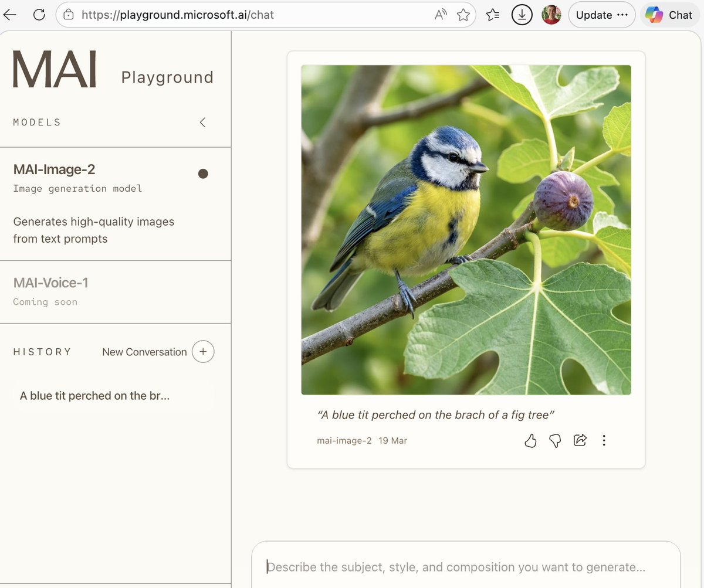Viewport: 704px width, 588px height.
Task: Open Copilot Chat in browser toolbar
Action: 669,15
